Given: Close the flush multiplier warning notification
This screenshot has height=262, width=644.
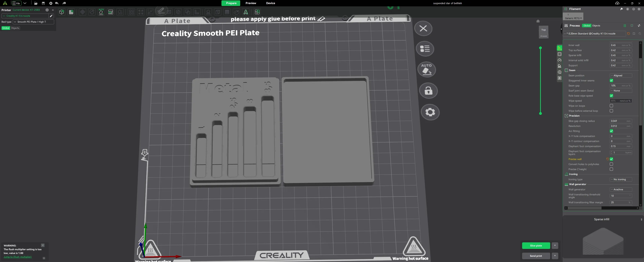Looking at the screenshot, I should [43, 245].
